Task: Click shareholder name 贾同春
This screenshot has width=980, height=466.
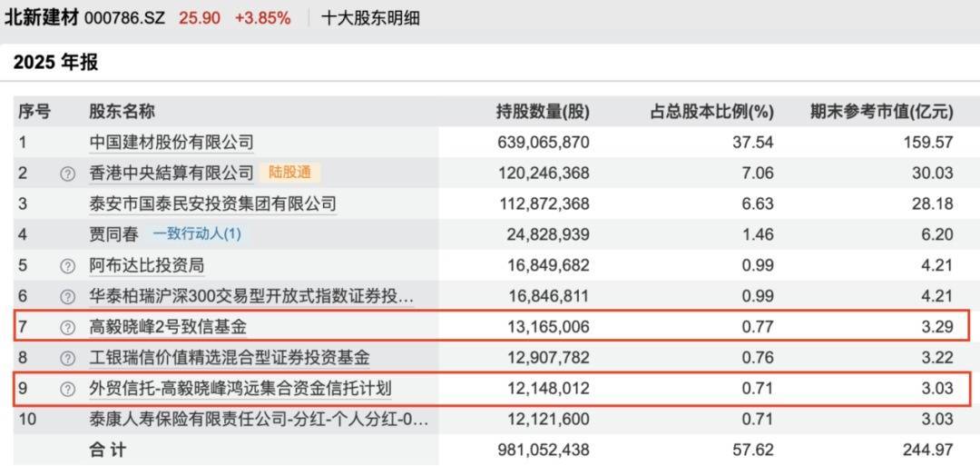Action: [x=113, y=234]
